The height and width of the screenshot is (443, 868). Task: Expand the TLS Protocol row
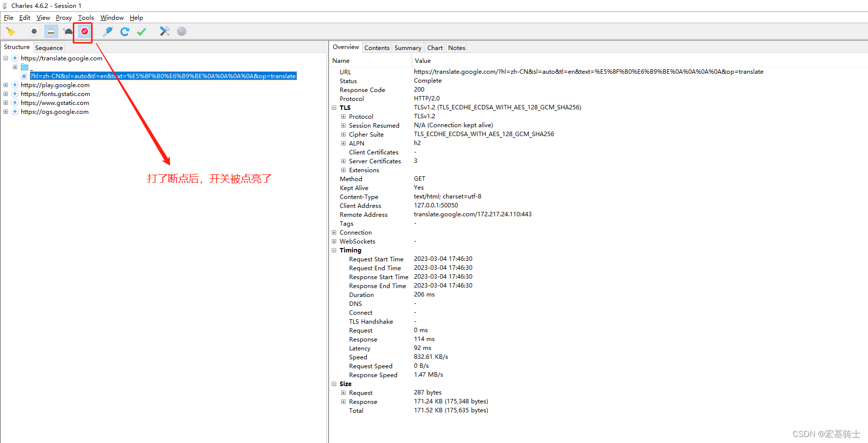(x=343, y=117)
